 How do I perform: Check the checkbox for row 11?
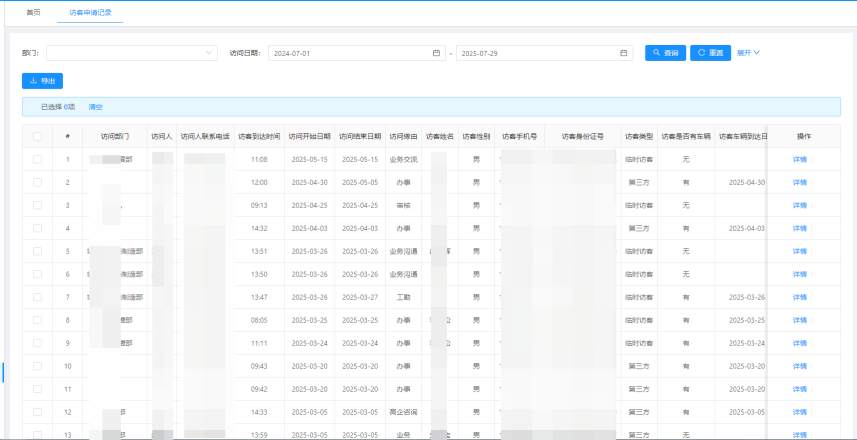pos(37,389)
